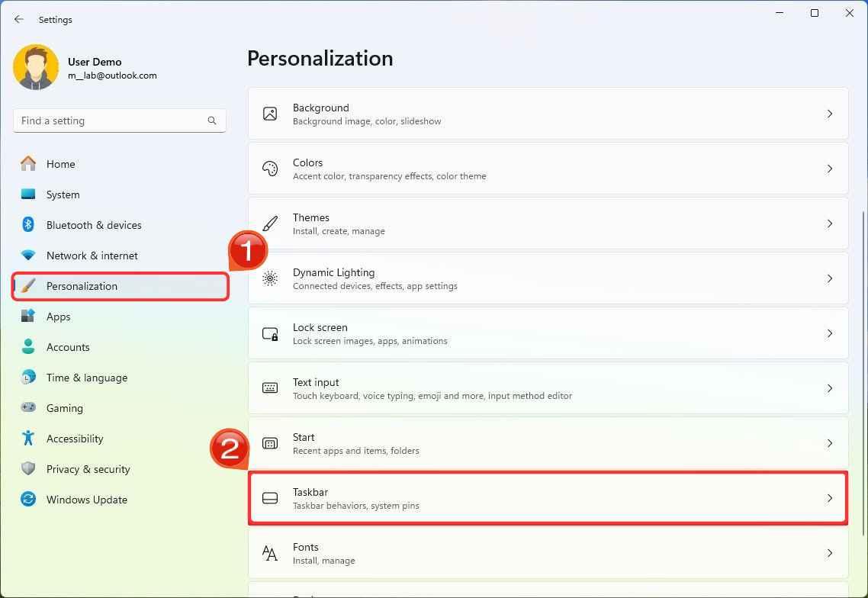
Task: Expand Lock screen with its chevron
Action: (830, 333)
